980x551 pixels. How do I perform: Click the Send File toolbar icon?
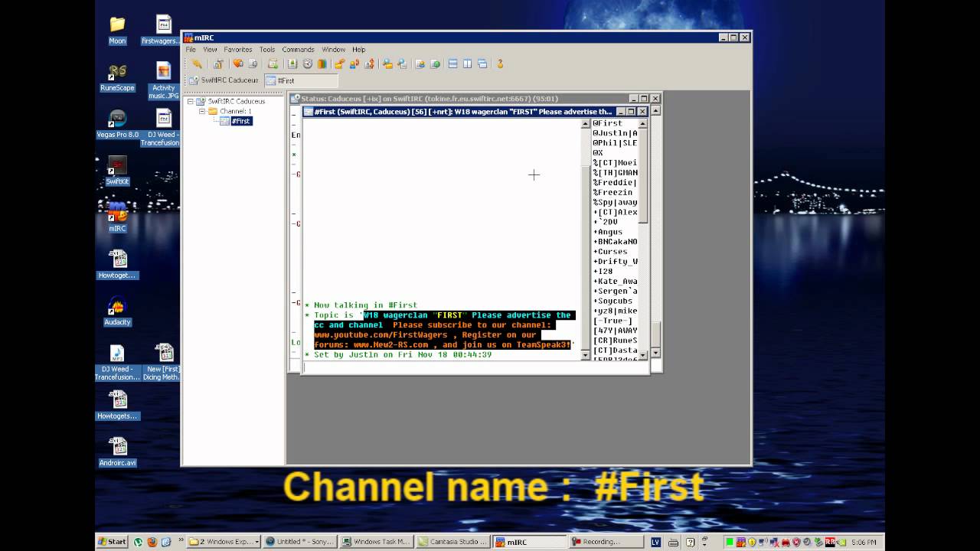340,64
